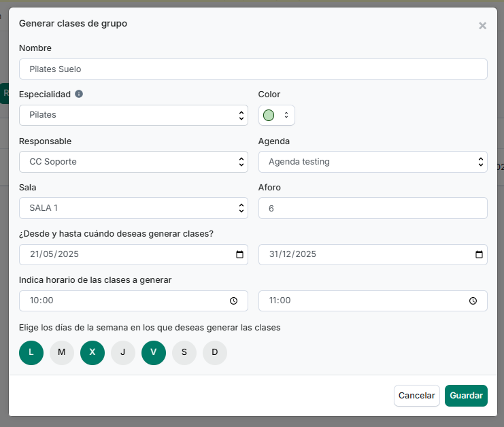
Task: Enable Saturday (S) day toggle
Action: [x=184, y=352]
